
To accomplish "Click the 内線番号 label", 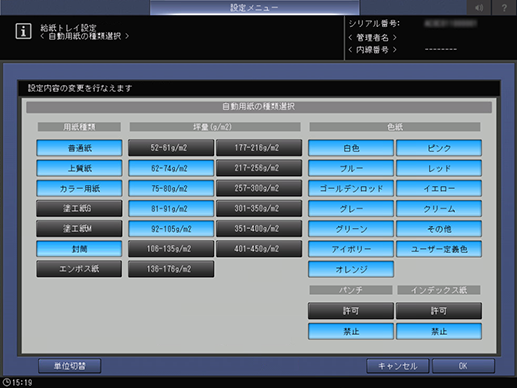I will pos(372,50).
